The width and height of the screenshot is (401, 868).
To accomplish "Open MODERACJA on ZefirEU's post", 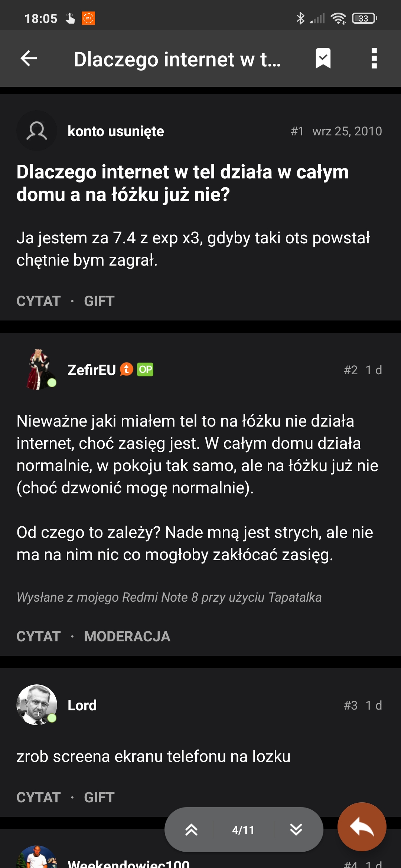I will (x=127, y=637).
